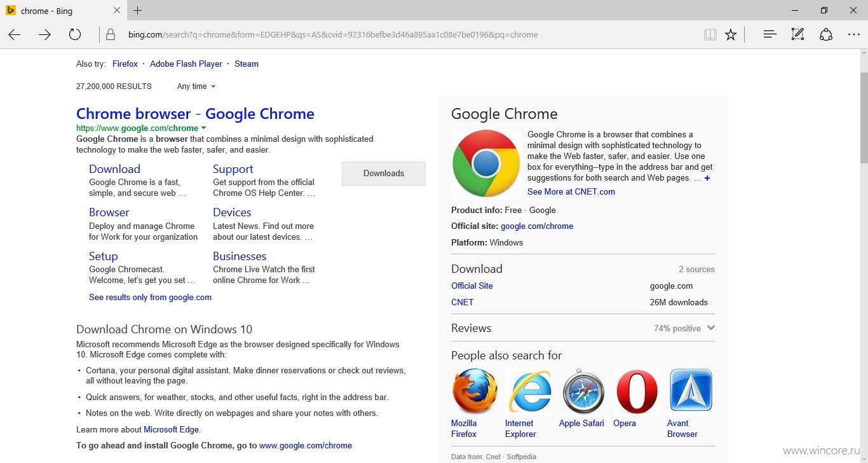Viewport: 868px width, 463px height.
Task: Open Reading view book icon
Action: pyautogui.click(x=710, y=35)
